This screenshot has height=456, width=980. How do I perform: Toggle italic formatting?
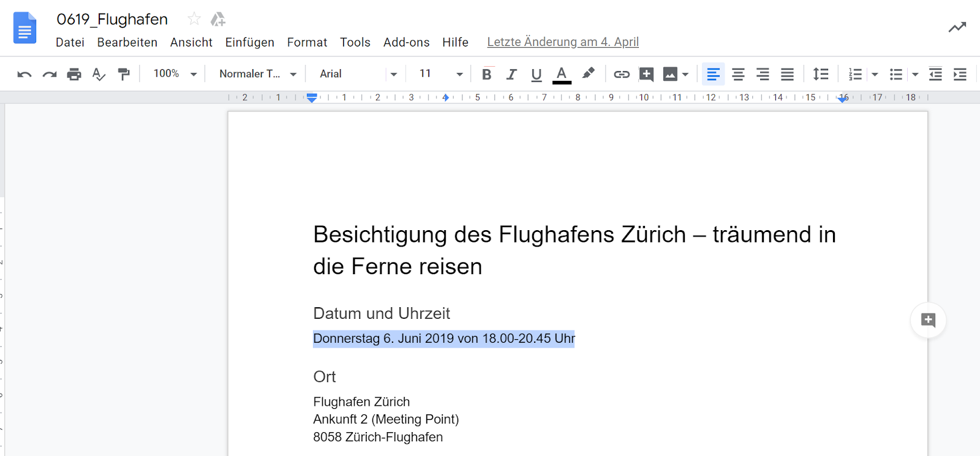coord(511,74)
